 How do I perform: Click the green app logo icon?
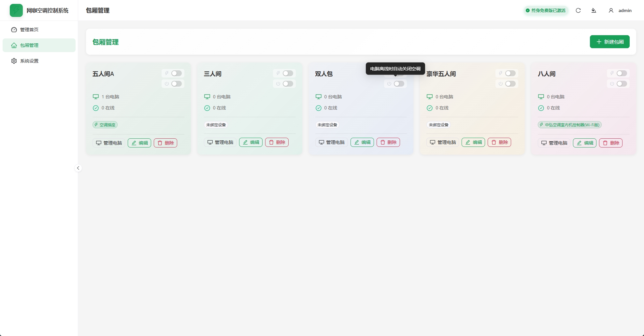click(16, 10)
